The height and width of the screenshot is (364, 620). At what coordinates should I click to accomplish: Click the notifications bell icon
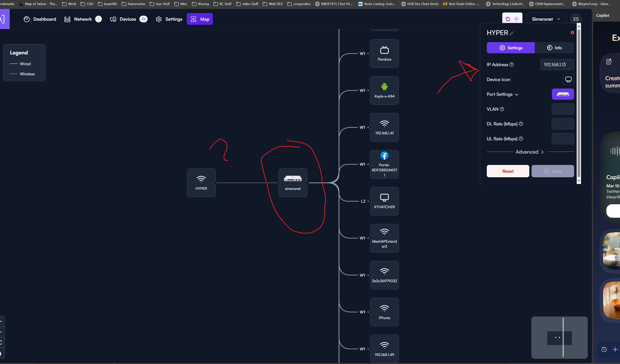508,19
